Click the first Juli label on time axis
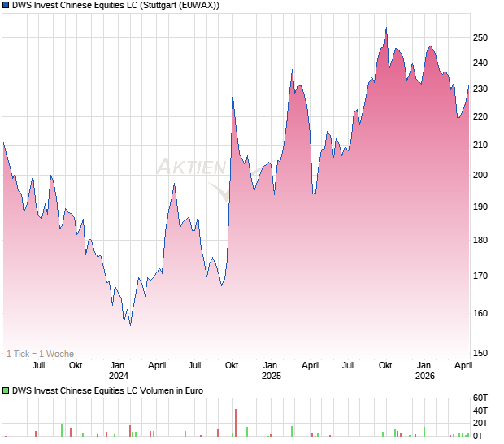 click(x=38, y=366)
